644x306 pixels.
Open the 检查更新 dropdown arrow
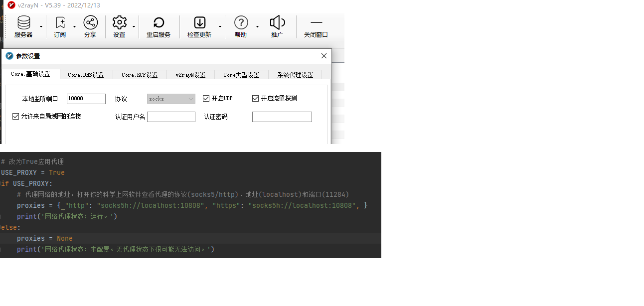click(220, 26)
